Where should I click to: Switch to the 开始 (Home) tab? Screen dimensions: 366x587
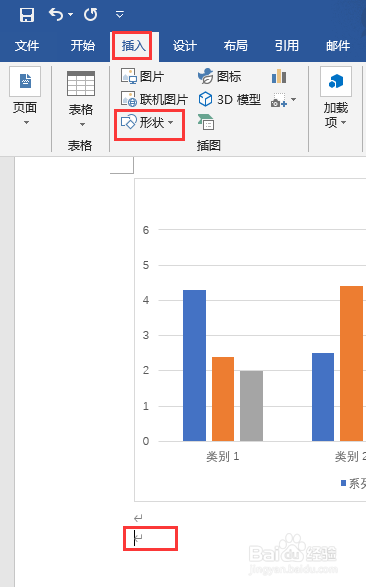tap(83, 46)
